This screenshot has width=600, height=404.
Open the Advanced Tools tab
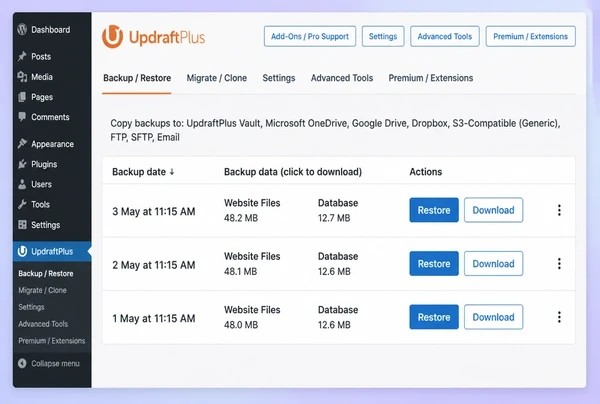coord(342,78)
